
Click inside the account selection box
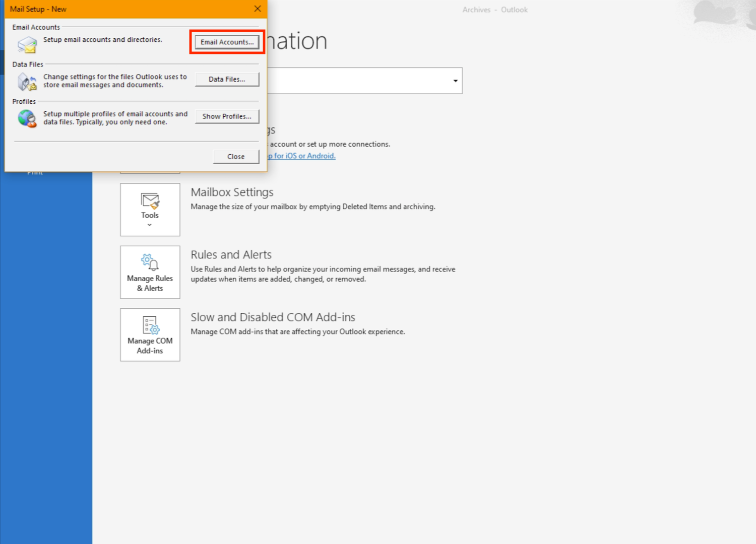click(358, 81)
